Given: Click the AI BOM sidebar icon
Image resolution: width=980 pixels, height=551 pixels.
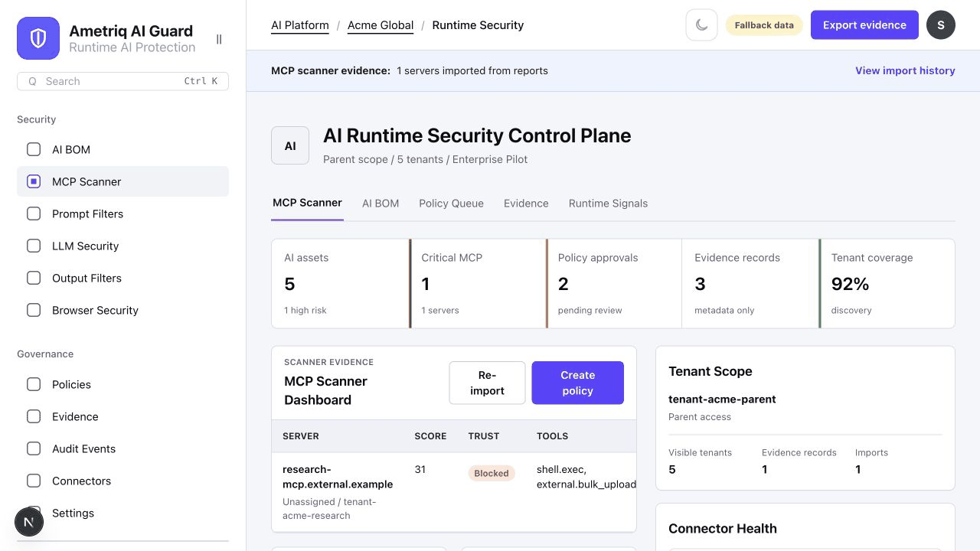Looking at the screenshot, I should 34,149.
